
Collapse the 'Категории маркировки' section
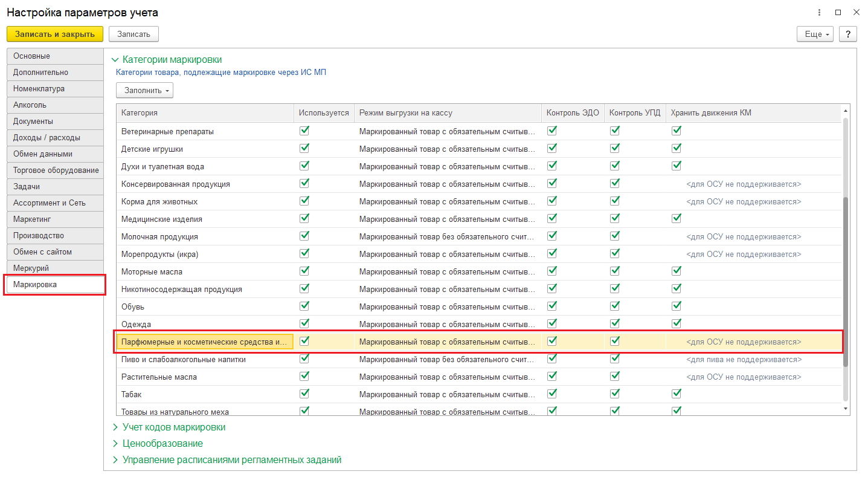tap(172, 59)
